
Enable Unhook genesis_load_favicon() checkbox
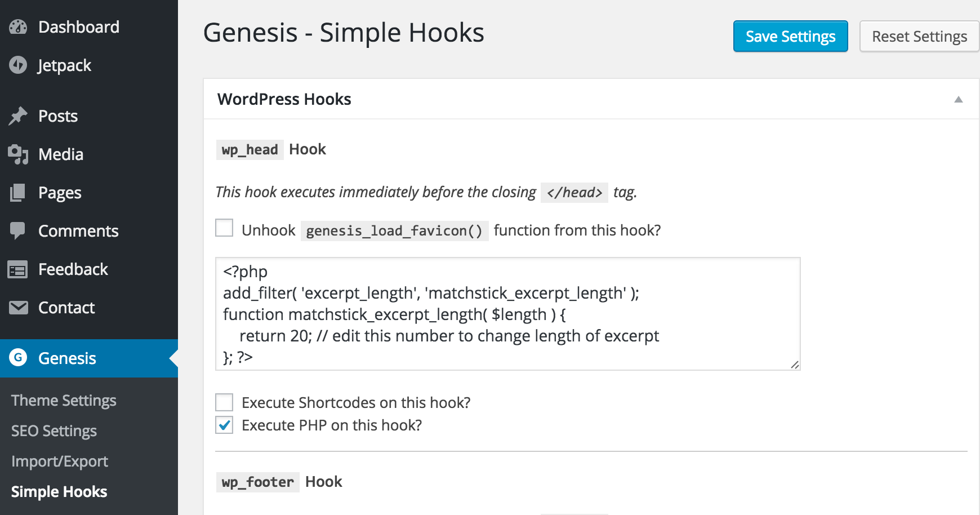tap(224, 228)
